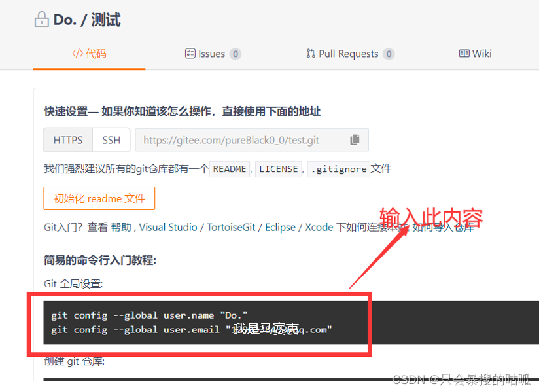Click the .gitignore code label
This screenshot has height=392, width=541.
tap(339, 169)
